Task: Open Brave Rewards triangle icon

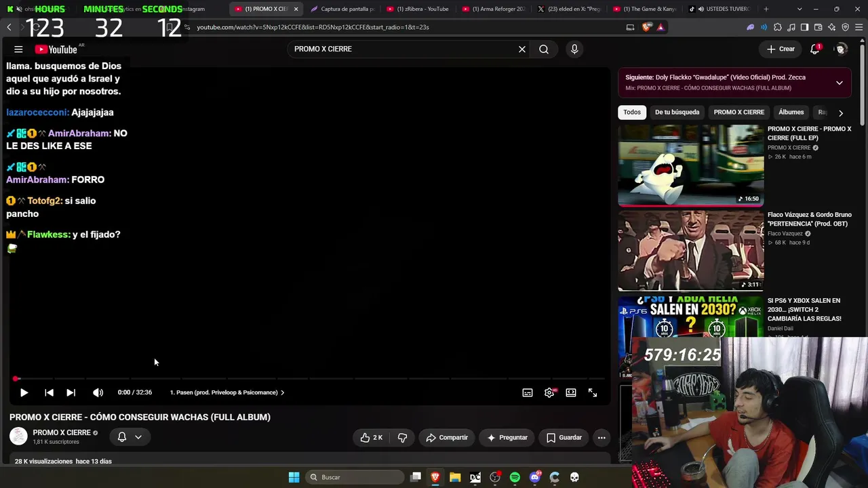Action: [660, 27]
